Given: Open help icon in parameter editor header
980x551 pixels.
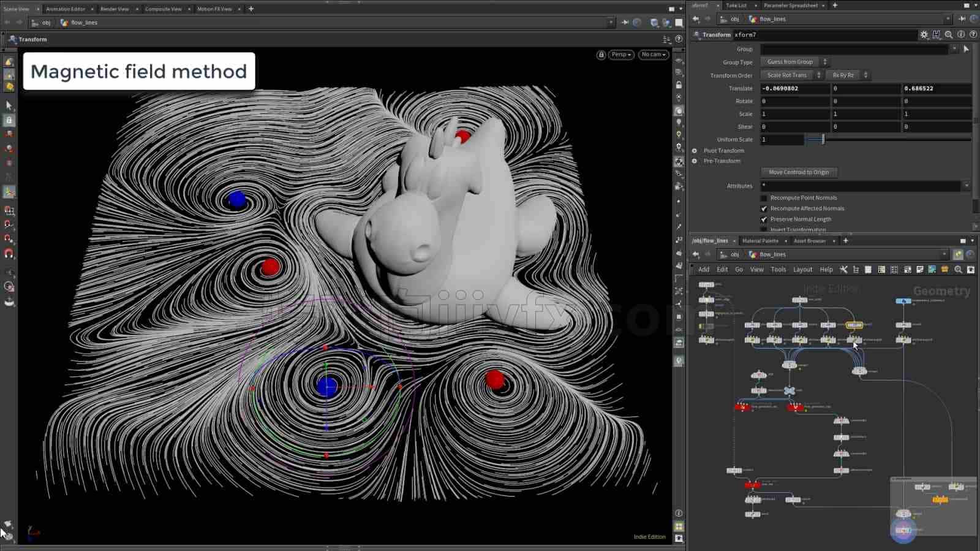Looking at the screenshot, I should (973, 35).
